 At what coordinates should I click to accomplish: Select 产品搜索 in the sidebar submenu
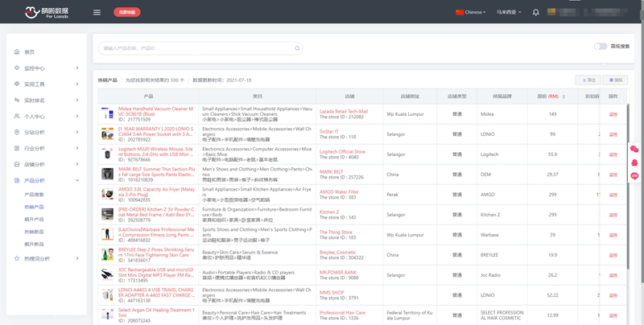35,195
